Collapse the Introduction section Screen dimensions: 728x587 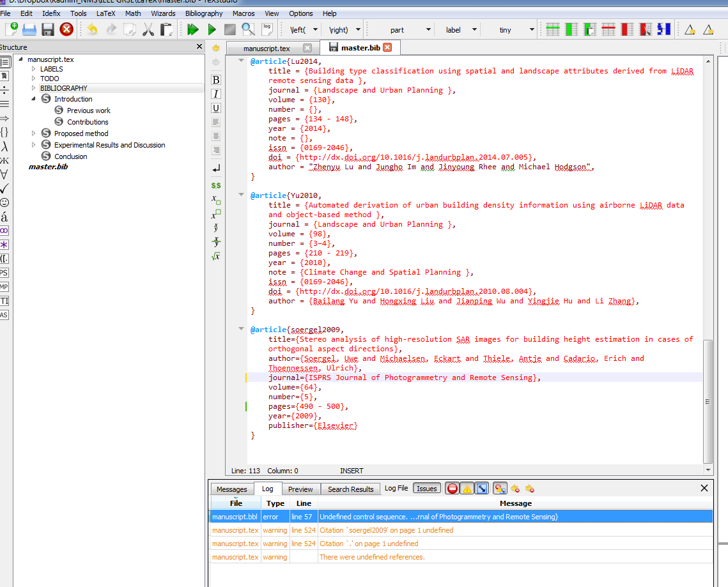[33, 99]
